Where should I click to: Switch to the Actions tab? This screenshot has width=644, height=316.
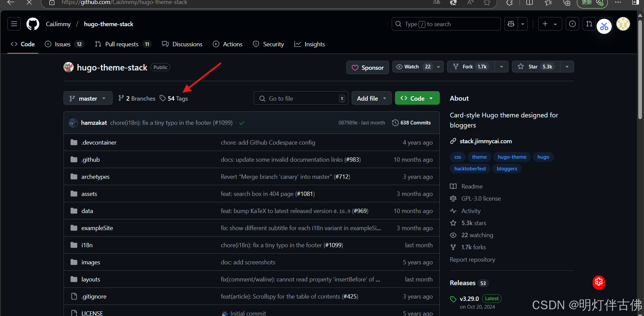click(x=227, y=44)
